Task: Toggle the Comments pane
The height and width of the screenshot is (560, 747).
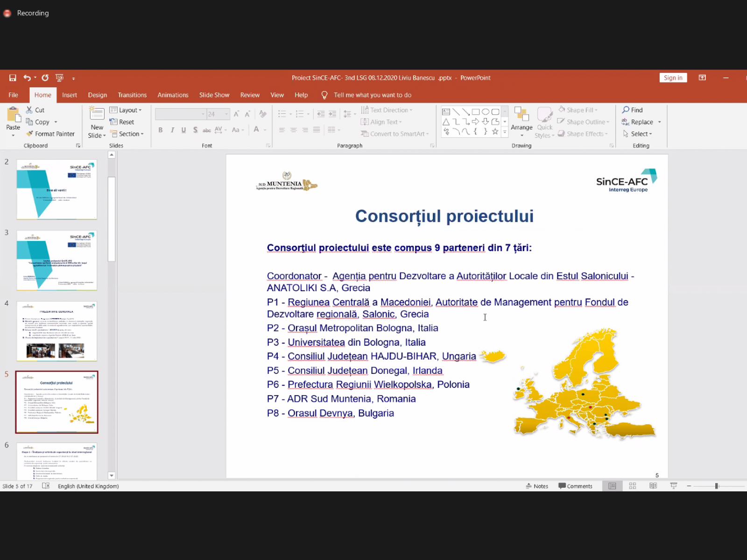Action: tap(575, 486)
